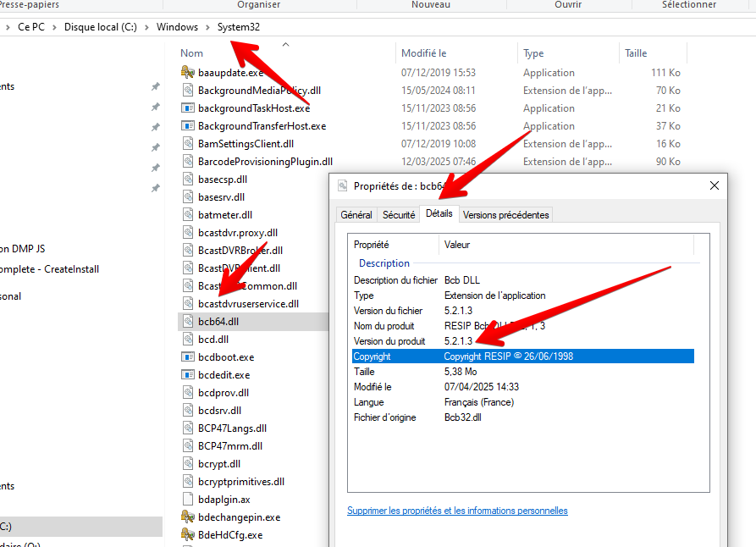Click the properties dialog title bar icon
Image resolution: width=756 pixels, height=547 pixels.
click(x=342, y=185)
